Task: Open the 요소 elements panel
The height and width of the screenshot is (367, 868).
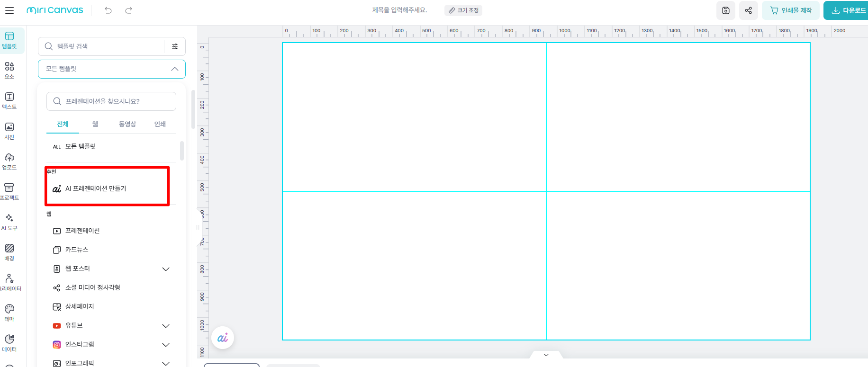Action: coord(9,71)
